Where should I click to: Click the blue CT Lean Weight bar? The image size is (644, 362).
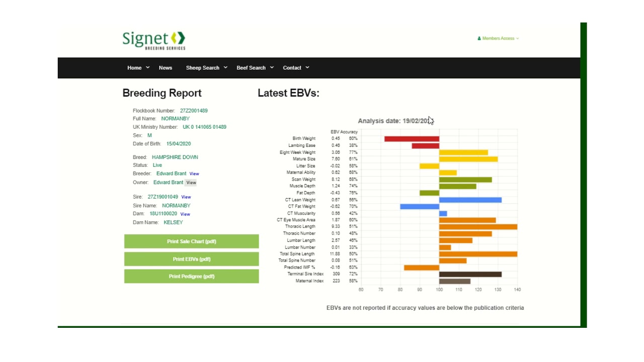pos(470,200)
